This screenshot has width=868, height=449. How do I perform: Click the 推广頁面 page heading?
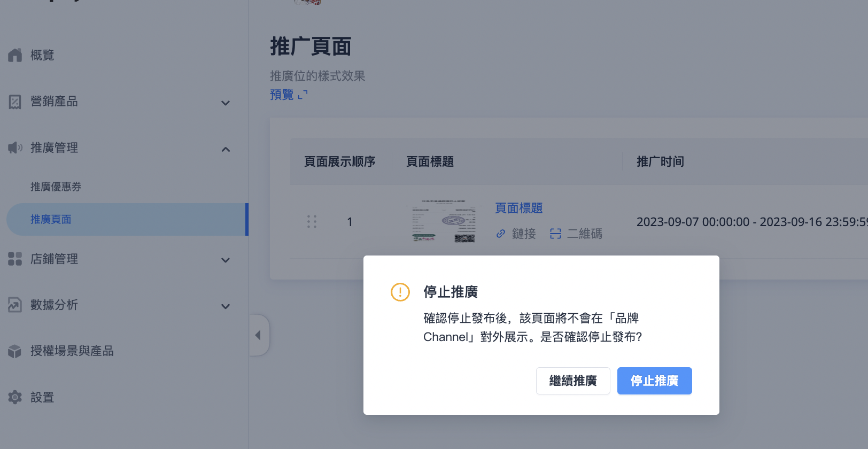[x=311, y=47]
